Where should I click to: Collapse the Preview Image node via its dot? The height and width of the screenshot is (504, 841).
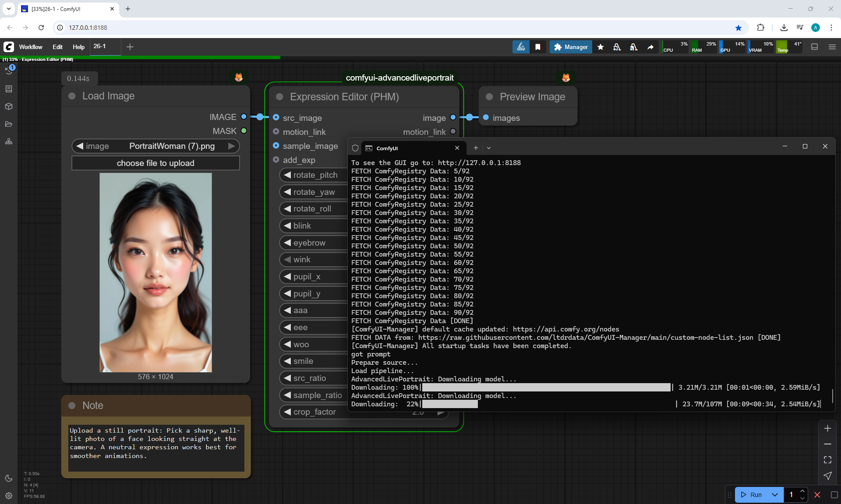[489, 97]
